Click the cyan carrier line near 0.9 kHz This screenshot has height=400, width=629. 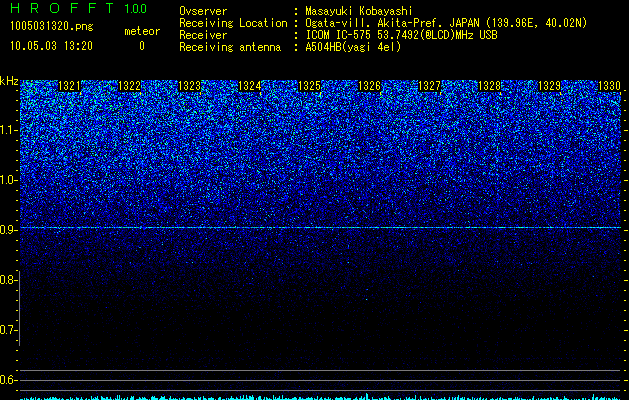tap(321, 227)
